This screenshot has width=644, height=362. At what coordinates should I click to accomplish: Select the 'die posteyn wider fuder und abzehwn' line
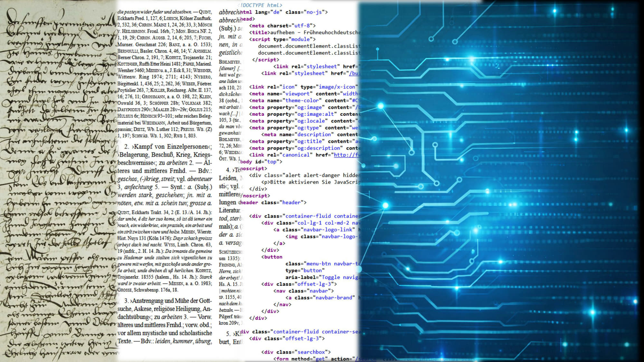(155, 12)
